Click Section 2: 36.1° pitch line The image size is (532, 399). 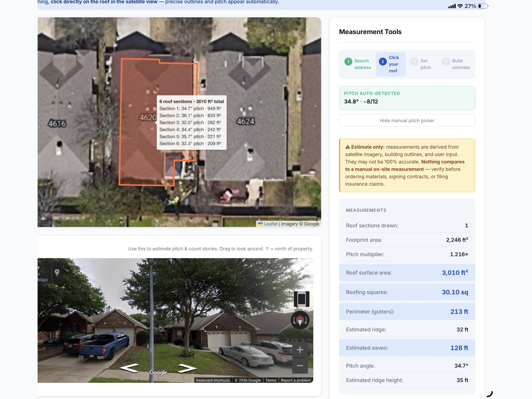190,116
